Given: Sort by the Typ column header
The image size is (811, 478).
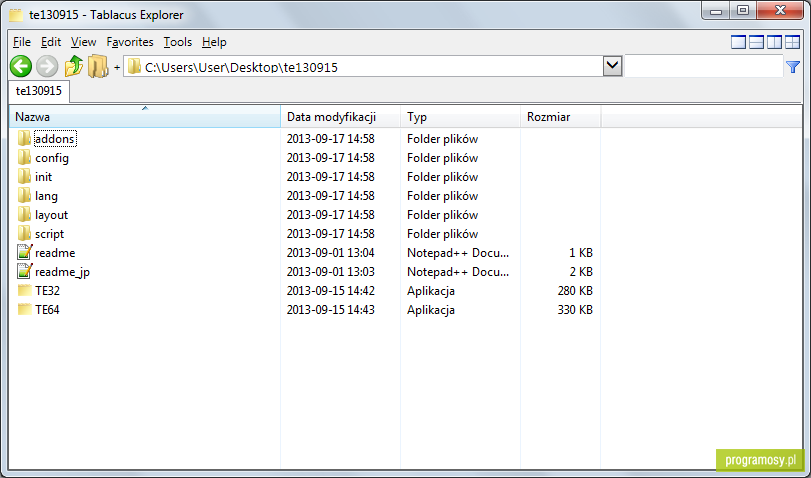Looking at the screenshot, I should point(460,117).
